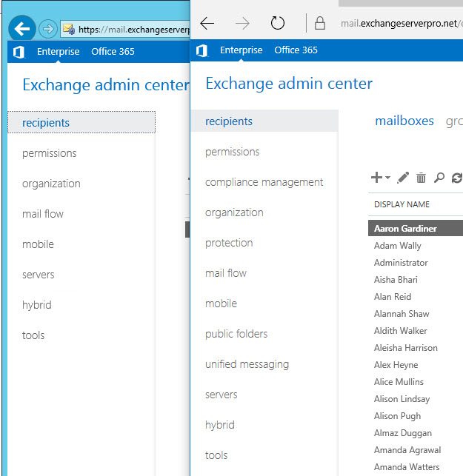Select Alannah Shaw mailbox row

pyautogui.click(x=416, y=314)
